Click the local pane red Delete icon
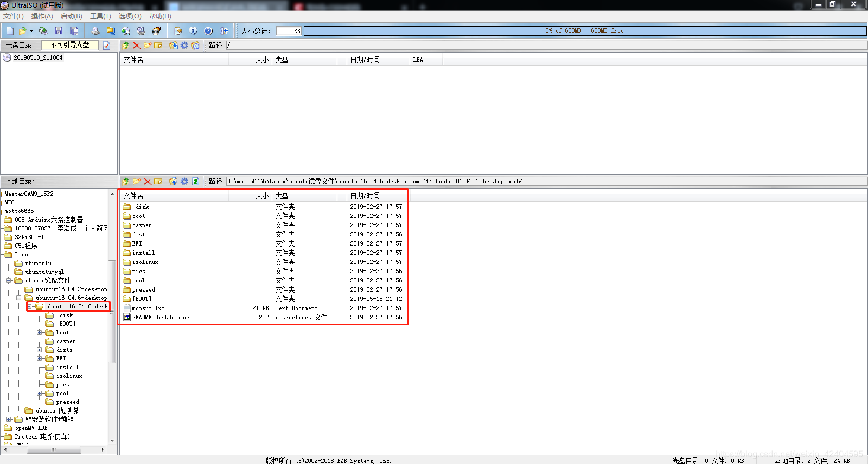 (148, 182)
